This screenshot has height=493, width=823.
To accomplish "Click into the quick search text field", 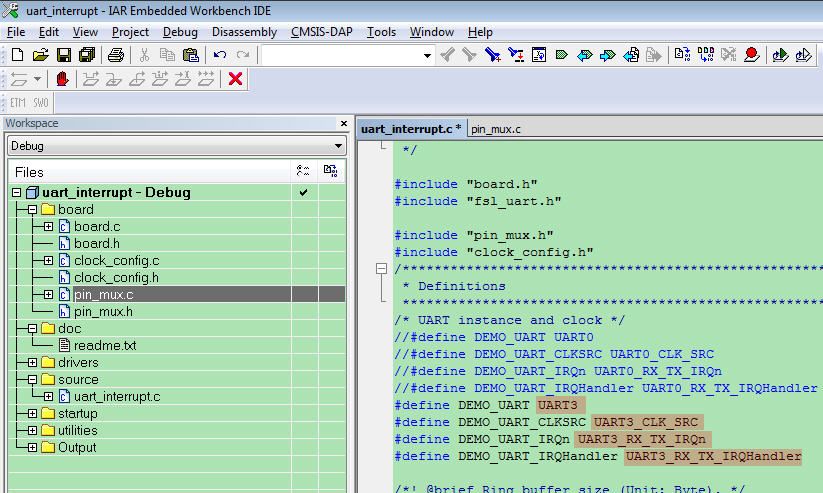I will [342, 55].
